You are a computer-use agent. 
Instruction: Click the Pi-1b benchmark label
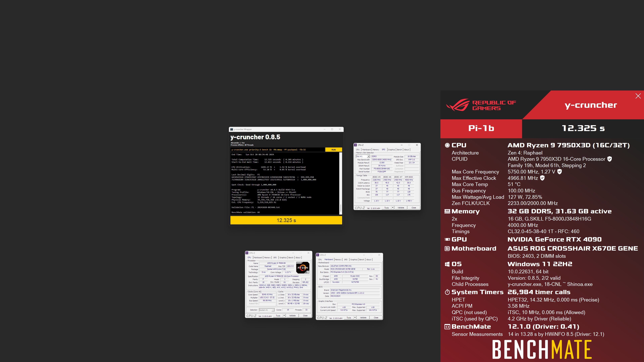coord(481,128)
